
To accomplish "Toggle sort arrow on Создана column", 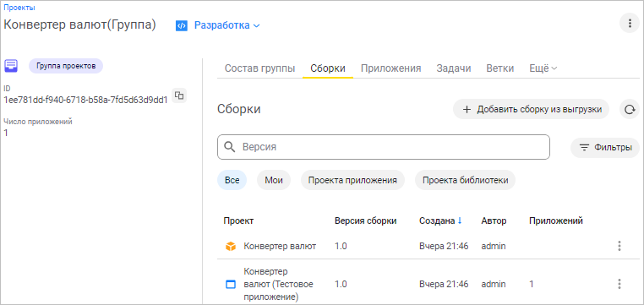I will click(460, 221).
